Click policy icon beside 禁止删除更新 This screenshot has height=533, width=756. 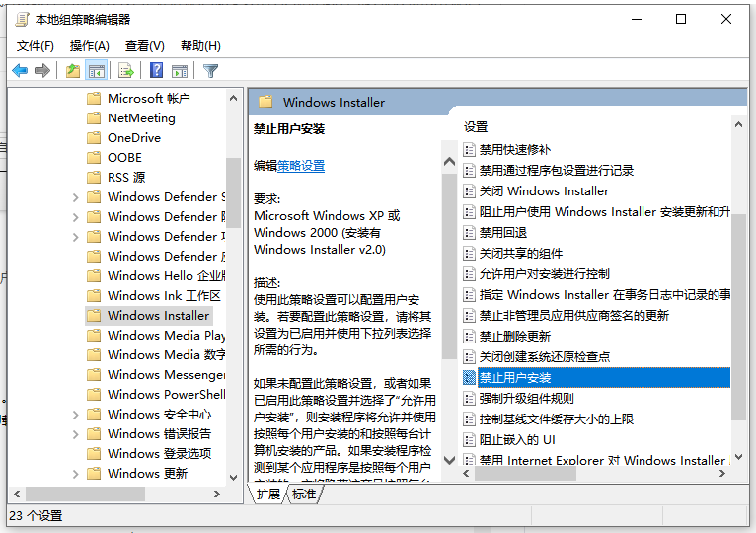(469, 337)
